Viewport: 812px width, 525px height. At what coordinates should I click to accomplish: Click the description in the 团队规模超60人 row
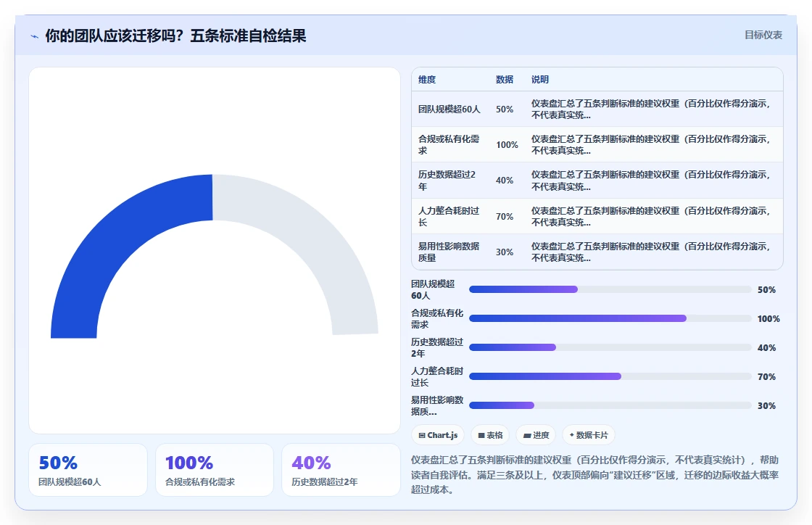pos(651,109)
